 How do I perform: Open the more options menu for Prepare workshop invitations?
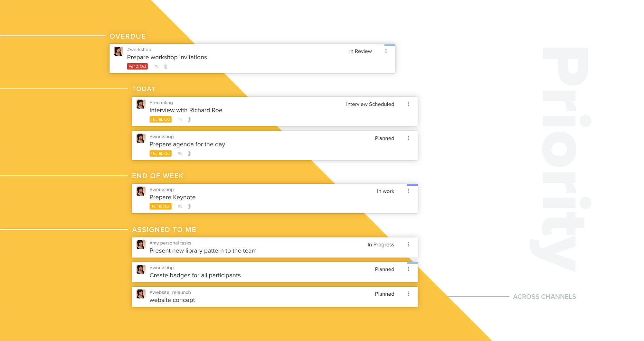[386, 51]
